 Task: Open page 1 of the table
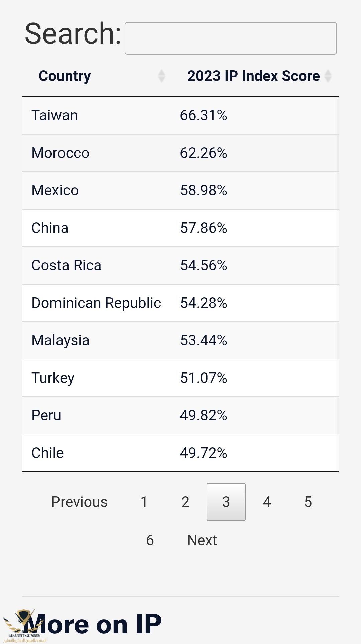pyautogui.click(x=144, y=502)
